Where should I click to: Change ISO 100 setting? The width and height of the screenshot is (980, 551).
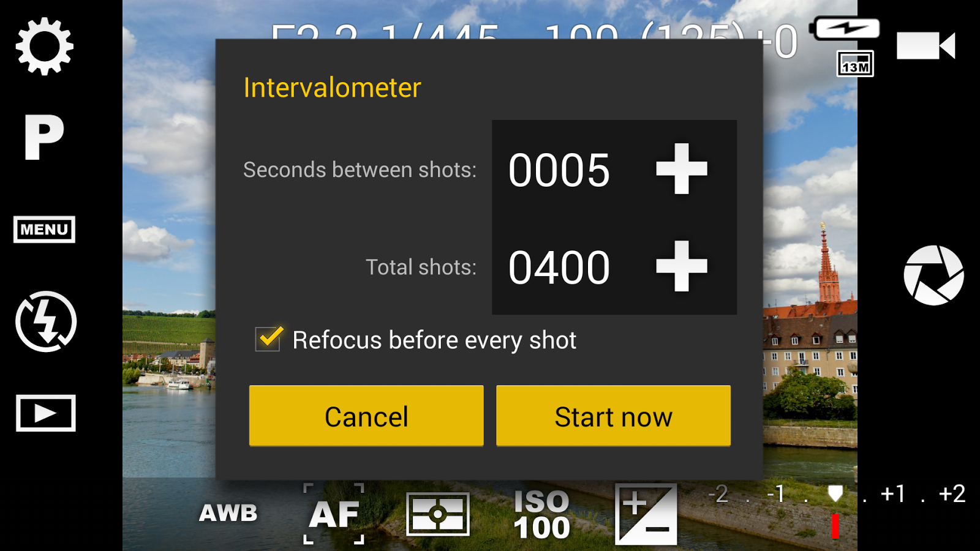[x=542, y=515]
